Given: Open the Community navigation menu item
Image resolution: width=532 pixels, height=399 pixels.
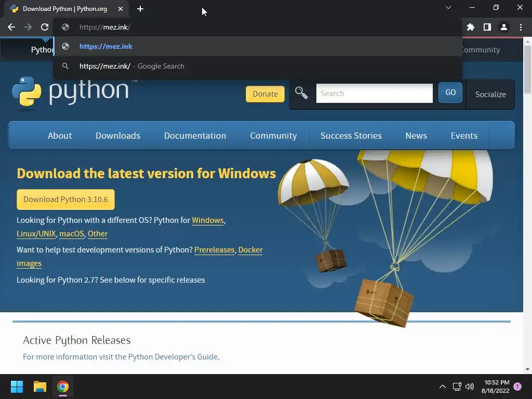Looking at the screenshot, I should coord(273,136).
